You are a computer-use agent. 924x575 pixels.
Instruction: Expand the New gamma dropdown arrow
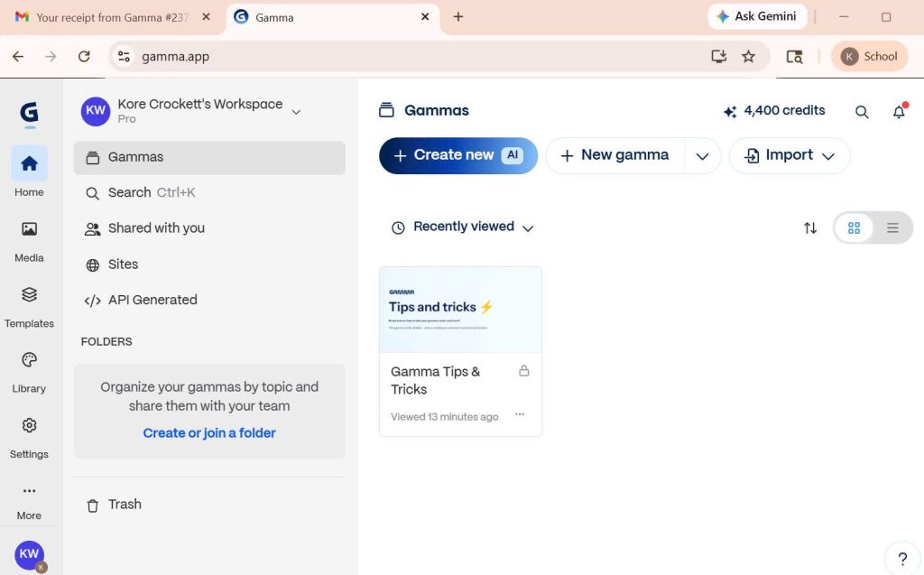coord(702,156)
